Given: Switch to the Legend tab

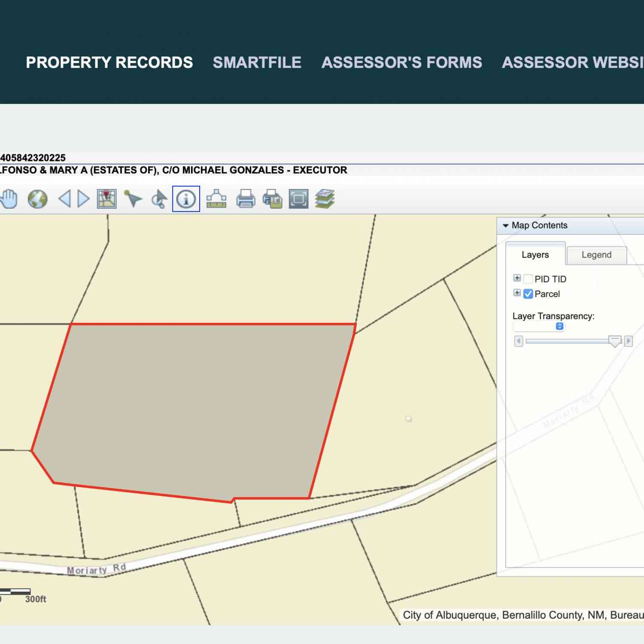Looking at the screenshot, I should (x=596, y=255).
